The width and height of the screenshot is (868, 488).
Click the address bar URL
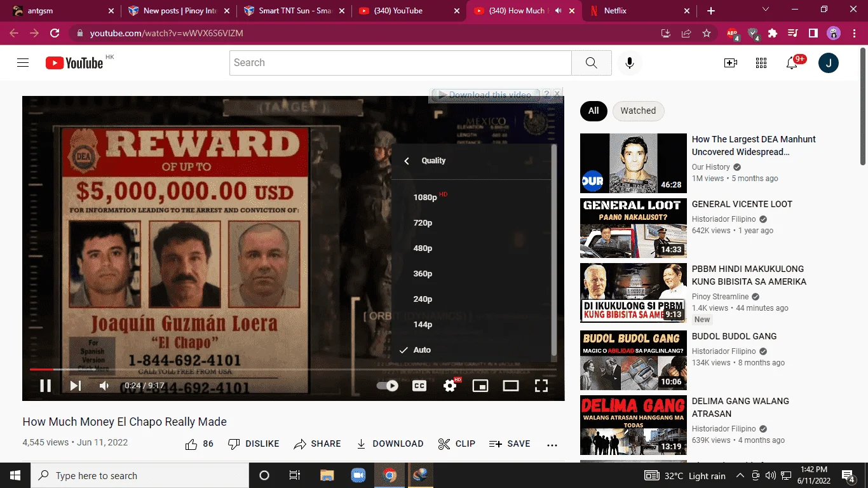coord(166,33)
